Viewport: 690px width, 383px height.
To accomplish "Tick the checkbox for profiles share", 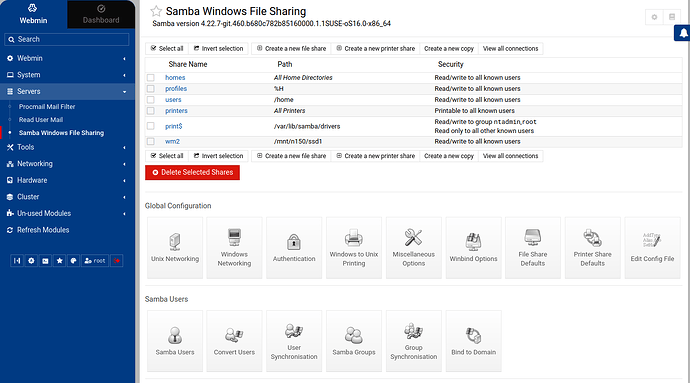I will [x=151, y=88].
